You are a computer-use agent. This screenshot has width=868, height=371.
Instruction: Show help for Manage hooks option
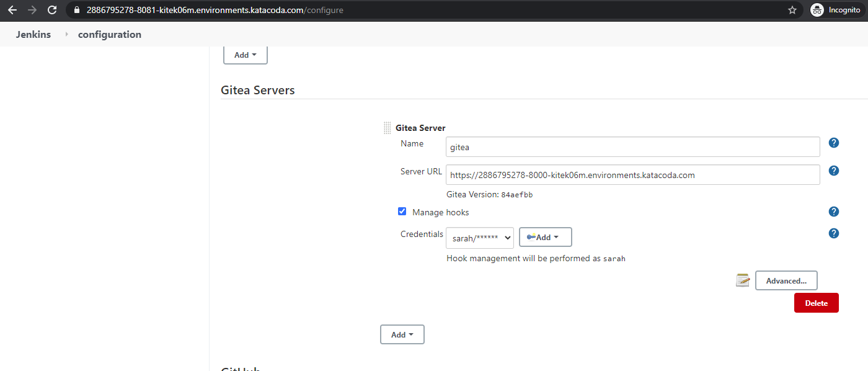(x=834, y=212)
